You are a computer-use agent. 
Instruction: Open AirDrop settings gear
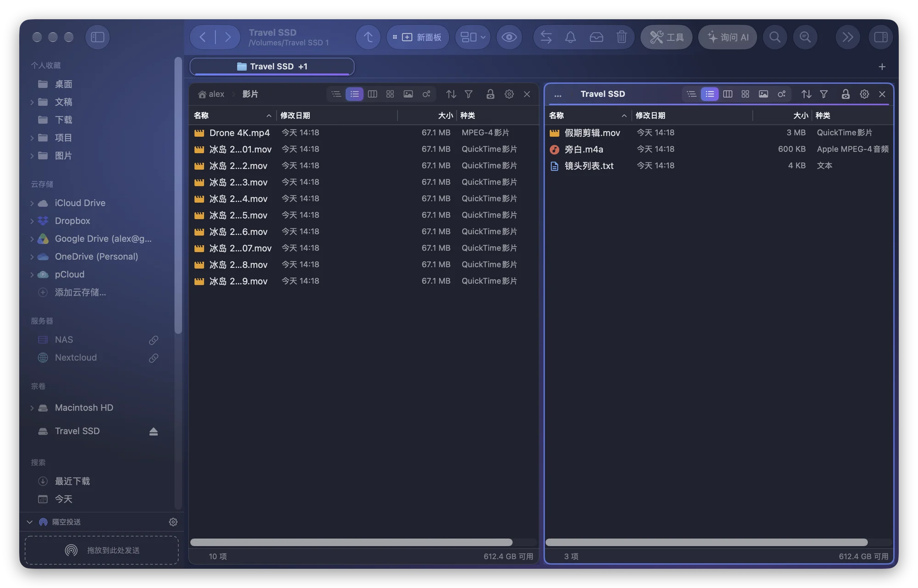(173, 522)
